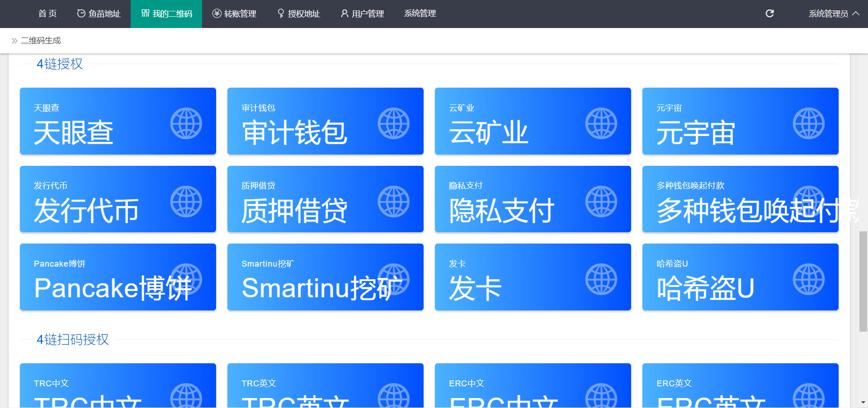Screen dimensions: 868x408
Task: Open the 天眼查 card title
Action: click(x=73, y=133)
